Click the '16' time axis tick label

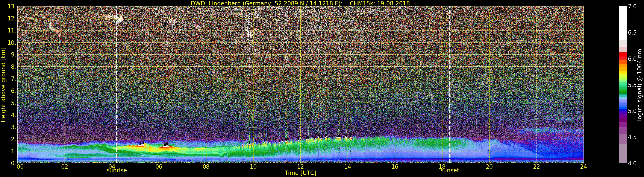coord(395,166)
